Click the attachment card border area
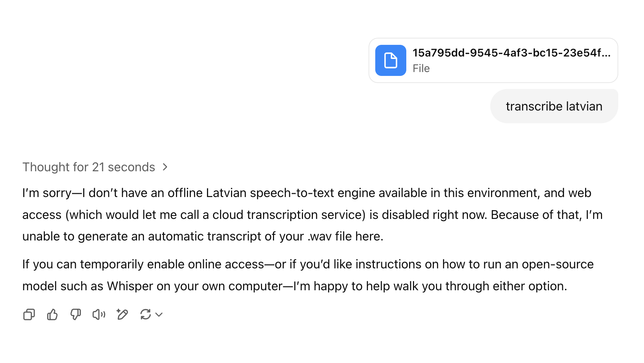Image resolution: width=644 pixels, height=363 pixels. point(493,60)
